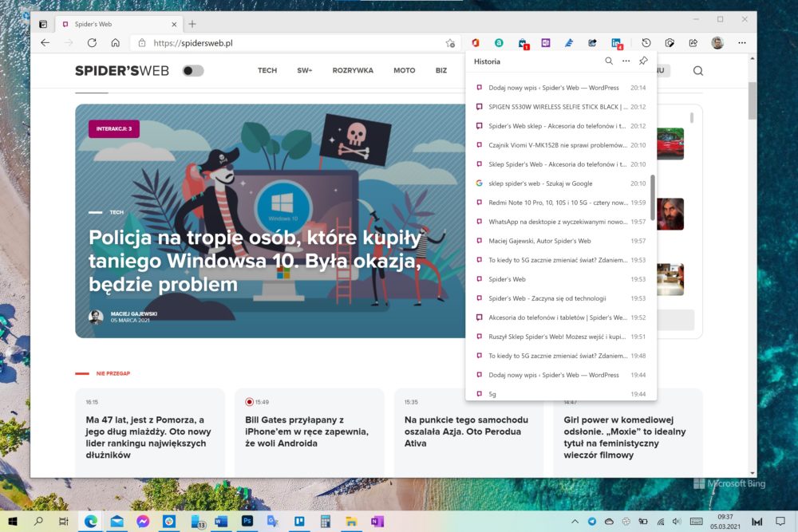The width and height of the screenshot is (798, 532).
Task: Open history entry 'WhatsApp na desktopie'
Action: coord(561,222)
